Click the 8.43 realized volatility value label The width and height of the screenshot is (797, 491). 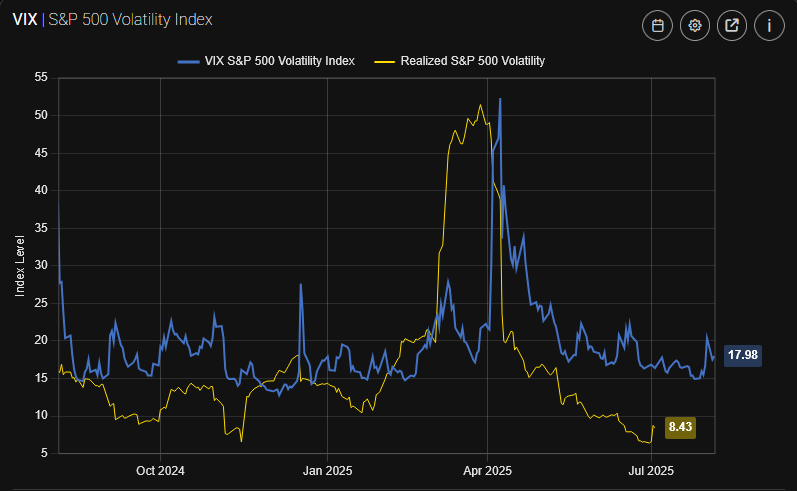[680, 427]
